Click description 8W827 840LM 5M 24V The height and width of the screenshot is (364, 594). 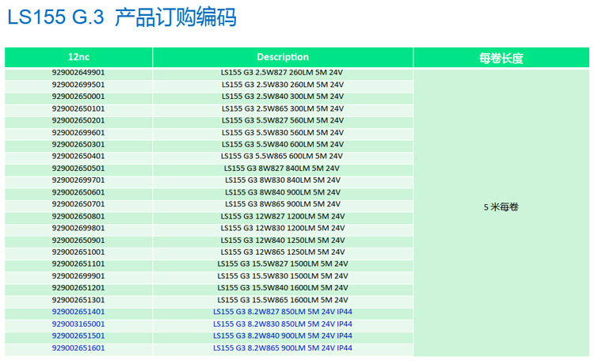(283, 168)
